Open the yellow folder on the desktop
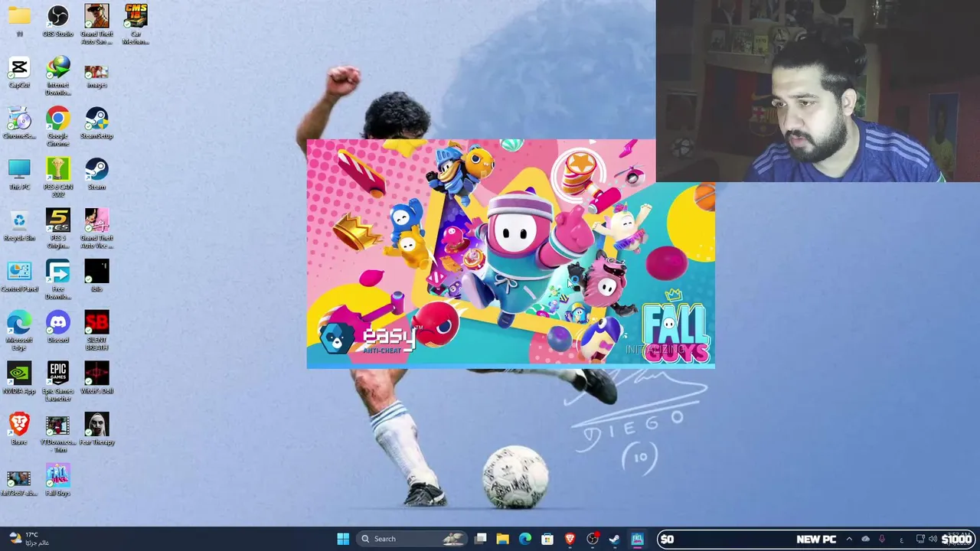Screen dimensions: 980x551 click(19, 21)
